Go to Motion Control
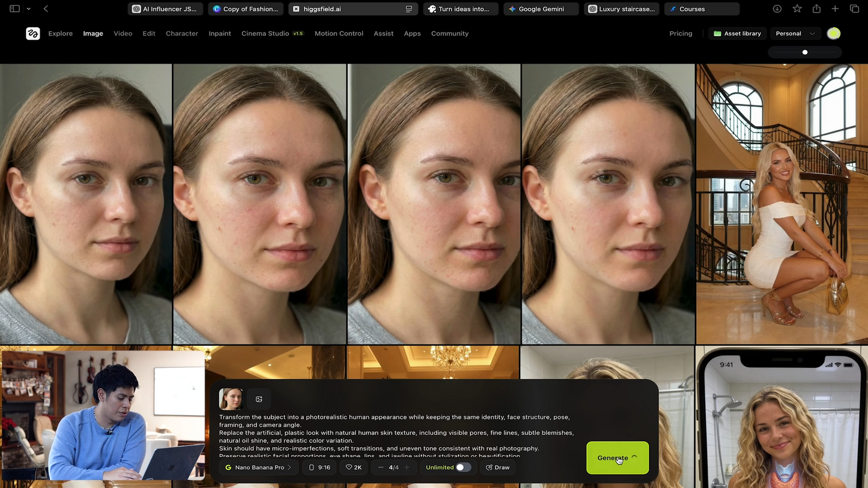This screenshot has height=488, width=868. click(x=339, y=34)
